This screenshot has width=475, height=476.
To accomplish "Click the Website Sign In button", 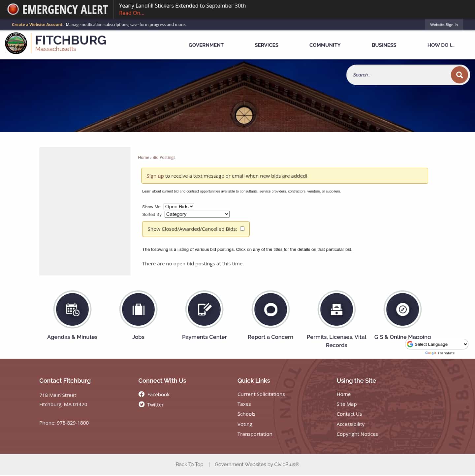I will pyautogui.click(x=444, y=25).
